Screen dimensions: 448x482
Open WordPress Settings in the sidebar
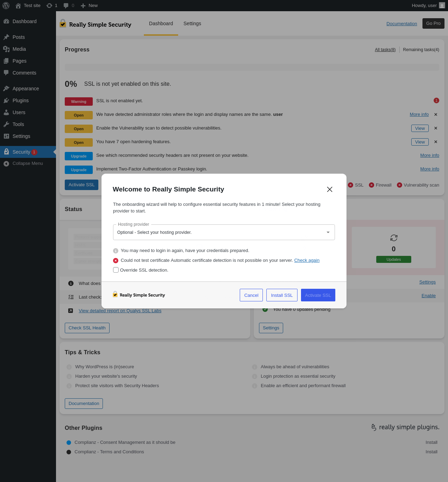coord(28,136)
